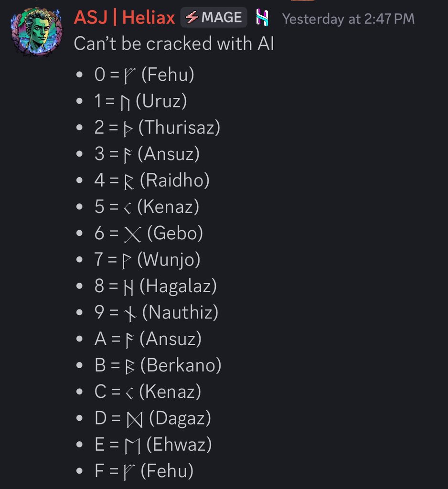Click the Ehwaz rune next to E
Image resolution: width=448 pixels, height=489 pixels.
[x=133, y=446]
